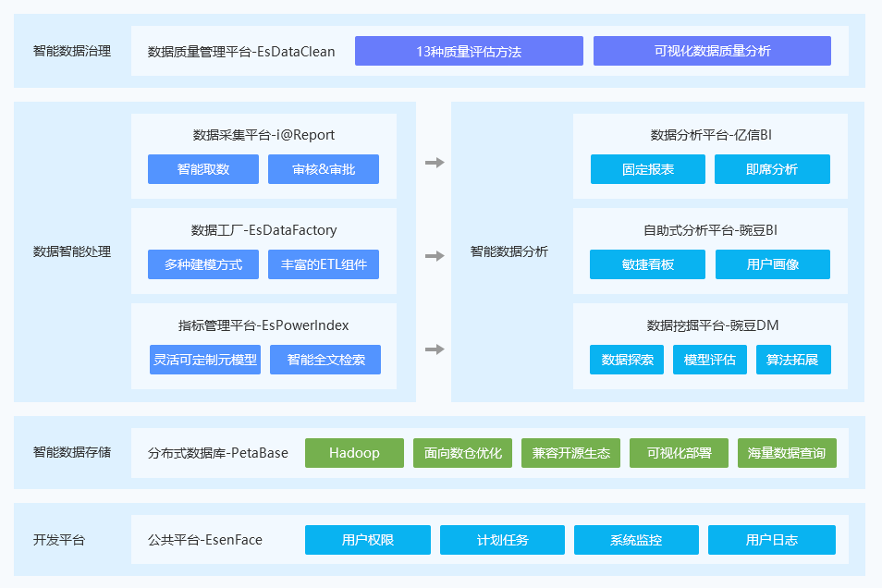
Task: Choose 智能全文检索 under EsPowerIndex
Action: 325,360
